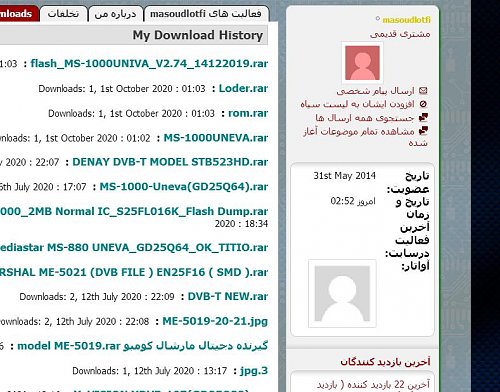Click the آواتار label
The height and width of the screenshot is (392, 500).
point(415,266)
